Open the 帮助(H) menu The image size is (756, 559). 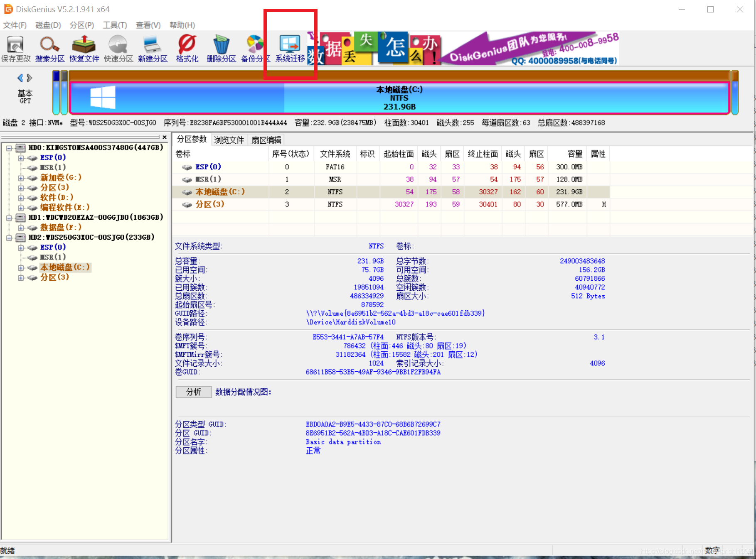[x=182, y=25]
